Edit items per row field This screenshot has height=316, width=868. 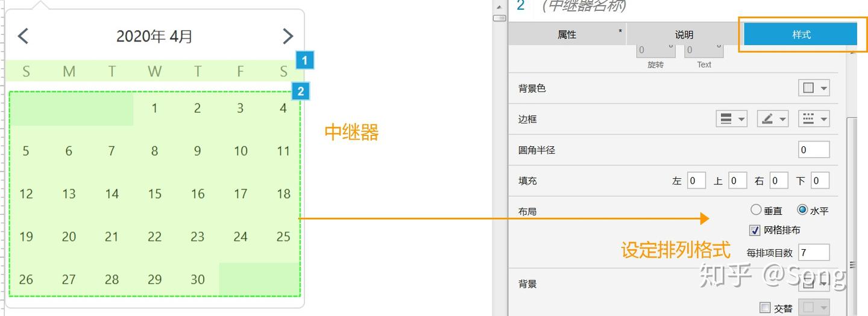[x=814, y=252]
